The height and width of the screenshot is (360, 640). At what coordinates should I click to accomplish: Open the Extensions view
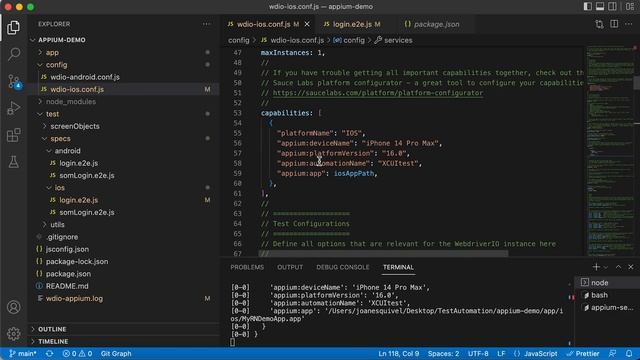coord(13,135)
